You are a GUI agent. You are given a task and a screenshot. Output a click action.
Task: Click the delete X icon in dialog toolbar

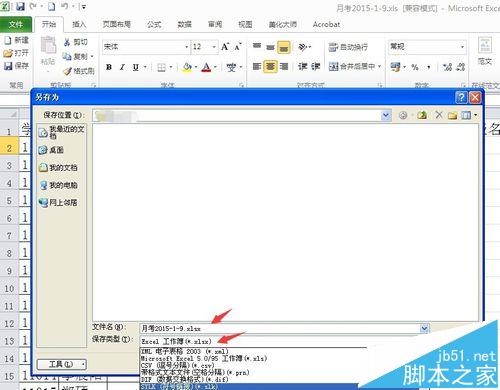439,115
